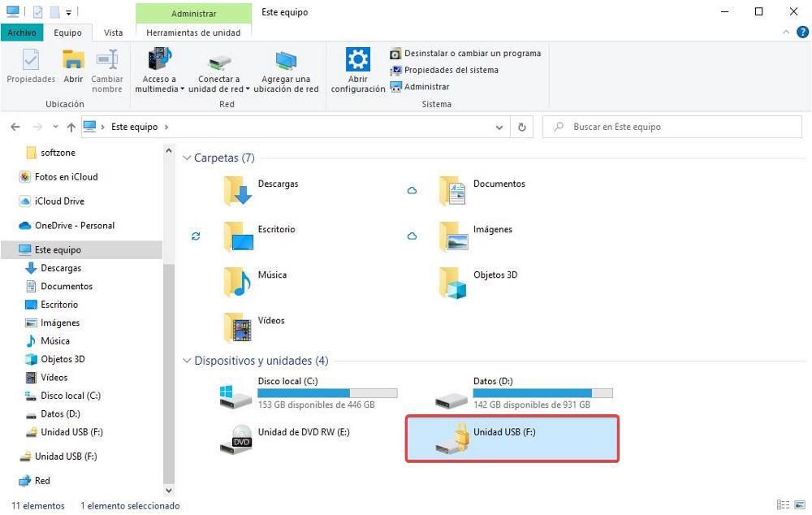Screen dimensions: 812x515
Task: Open Datos (D:) in sidebar
Action: point(53,413)
